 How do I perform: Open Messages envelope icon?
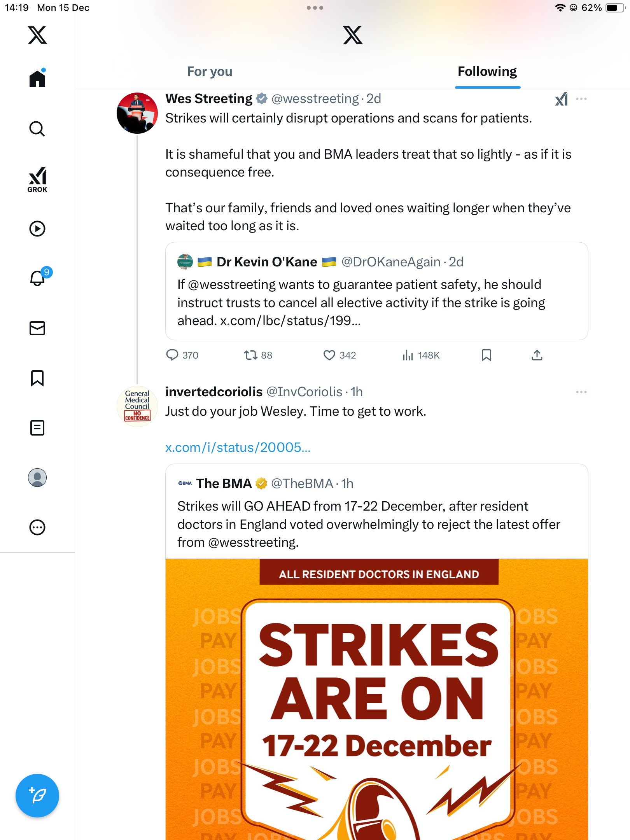pos(37,328)
